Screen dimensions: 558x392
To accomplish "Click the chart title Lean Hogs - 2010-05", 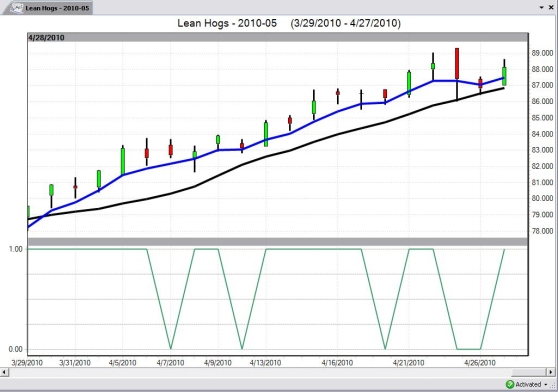I will (x=227, y=23).
